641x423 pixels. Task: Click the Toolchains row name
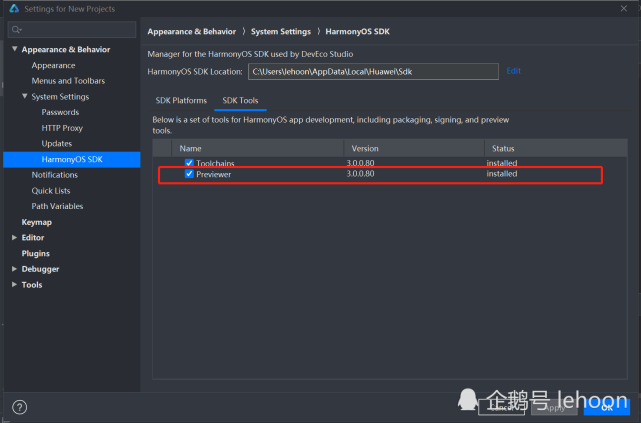(x=215, y=163)
